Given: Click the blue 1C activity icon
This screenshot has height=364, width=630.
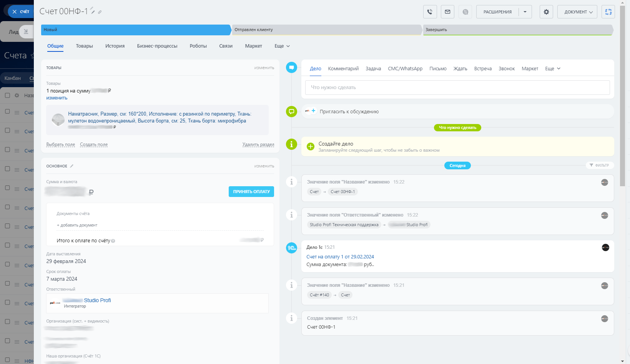Looking at the screenshot, I should click(x=292, y=248).
